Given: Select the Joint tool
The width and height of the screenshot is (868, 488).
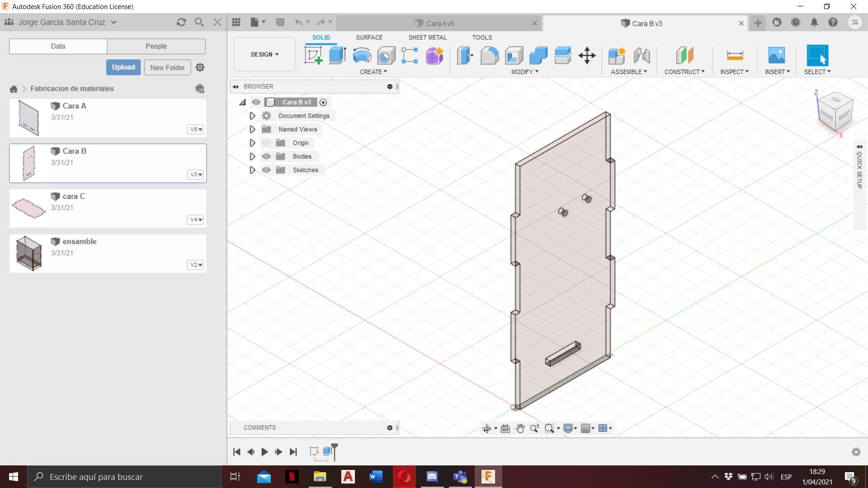Looking at the screenshot, I should click(642, 56).
